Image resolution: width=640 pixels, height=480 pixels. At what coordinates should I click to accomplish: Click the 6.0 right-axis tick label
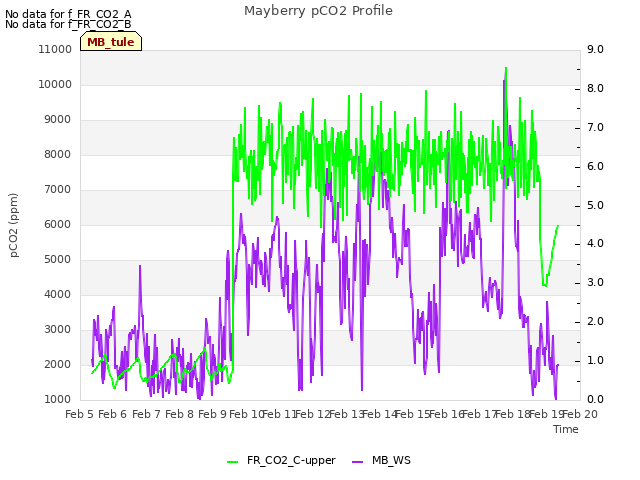click(x=595, y=167)
